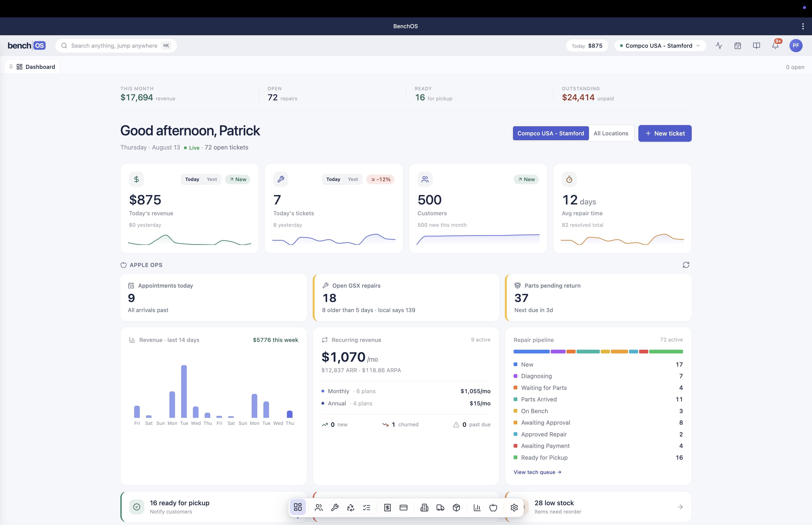This screenshot has width=812, height=525.
Task: Refresh the Apple Ops section
Action: click(686, 265)
